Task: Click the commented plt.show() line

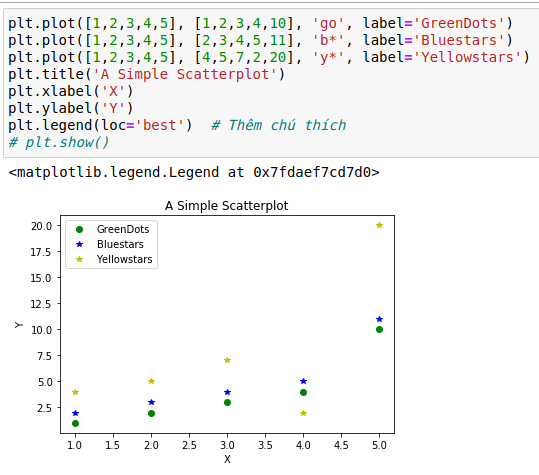Action: [x=59, y=142]
